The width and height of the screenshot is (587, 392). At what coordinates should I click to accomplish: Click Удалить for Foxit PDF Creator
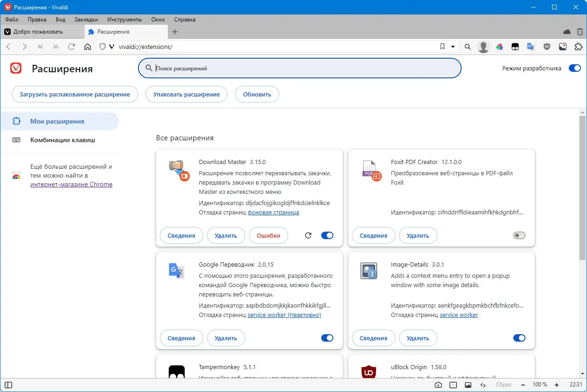tap(418, 235)
